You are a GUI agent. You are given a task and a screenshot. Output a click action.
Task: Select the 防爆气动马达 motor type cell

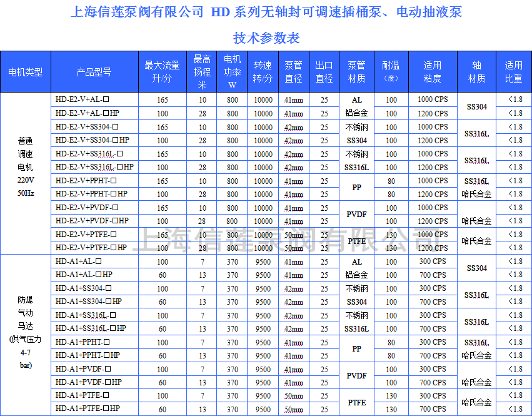coord(26,335)
